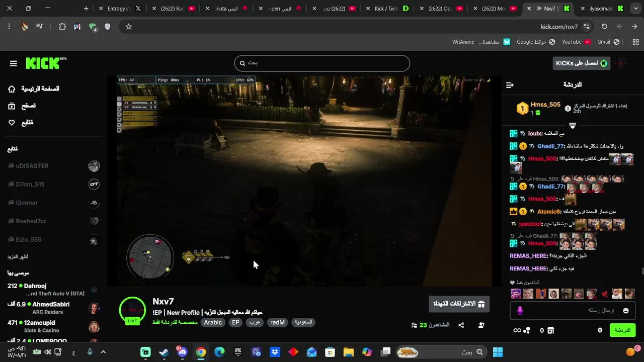Click username justdno1 in chat
This screenshot has width=644, height=362.
[530, 224]
